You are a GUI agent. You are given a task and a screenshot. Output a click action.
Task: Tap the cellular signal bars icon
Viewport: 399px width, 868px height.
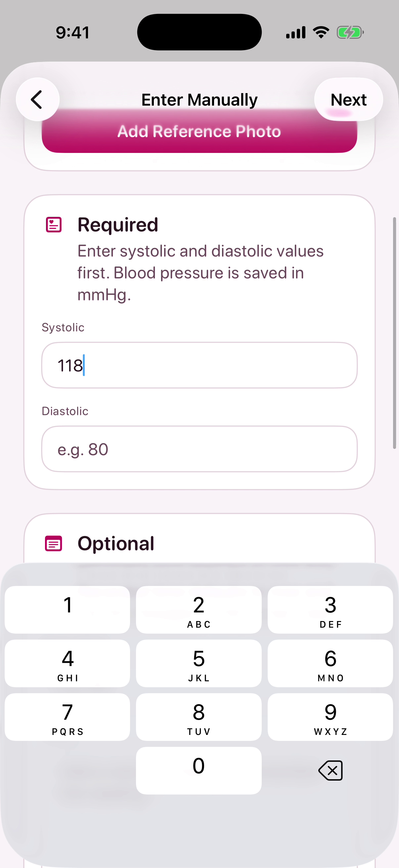point(296,32)
